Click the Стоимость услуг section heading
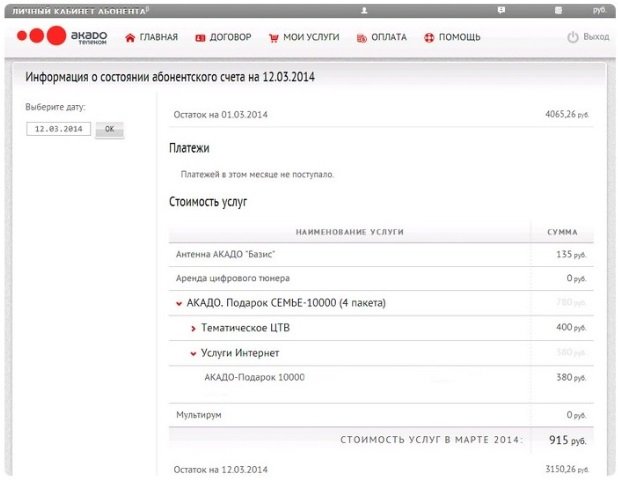Viewport: 618px width, 483px height. 208,201
